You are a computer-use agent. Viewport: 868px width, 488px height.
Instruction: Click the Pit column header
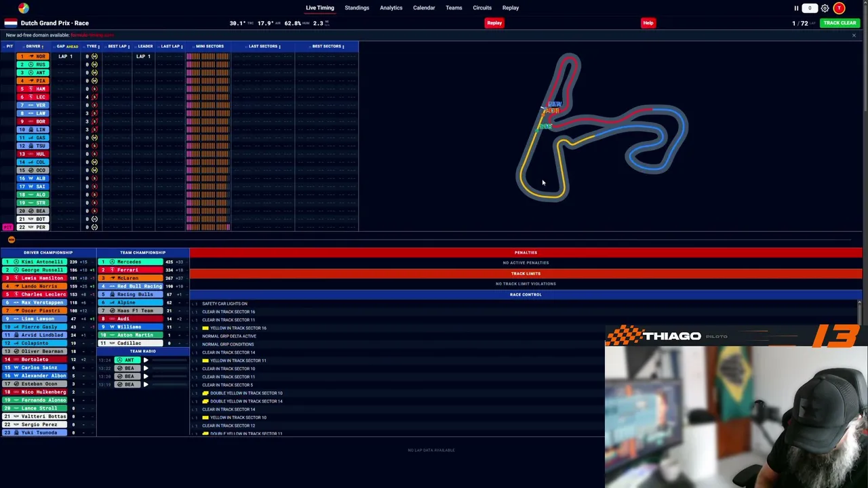(9, 46)
